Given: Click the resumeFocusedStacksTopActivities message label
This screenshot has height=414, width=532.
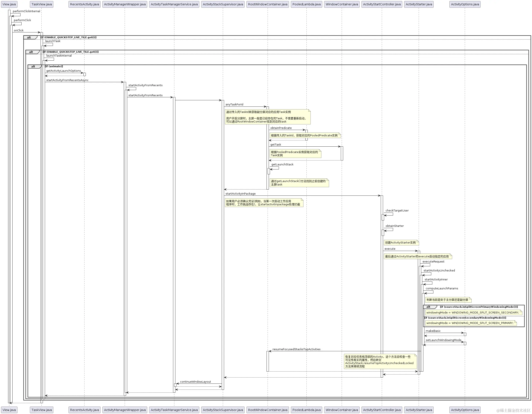Looking at the screenshot, I should click(x=296, y=349).
